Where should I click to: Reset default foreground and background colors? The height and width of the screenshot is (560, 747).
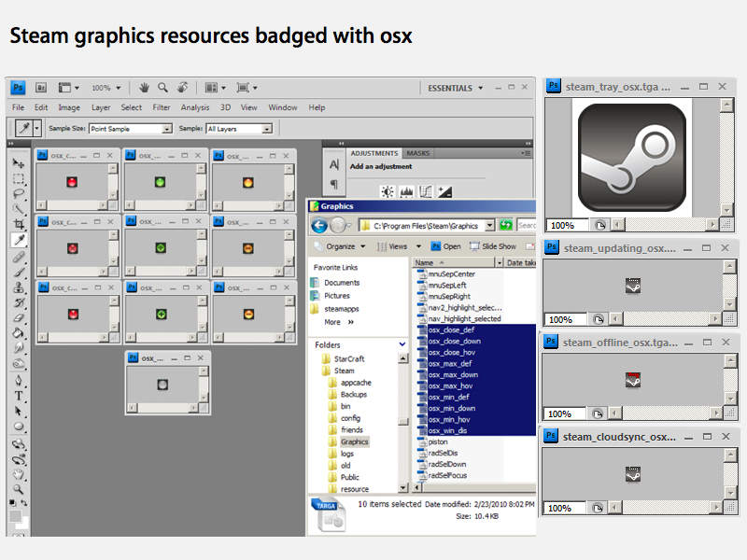coord(12,502)
